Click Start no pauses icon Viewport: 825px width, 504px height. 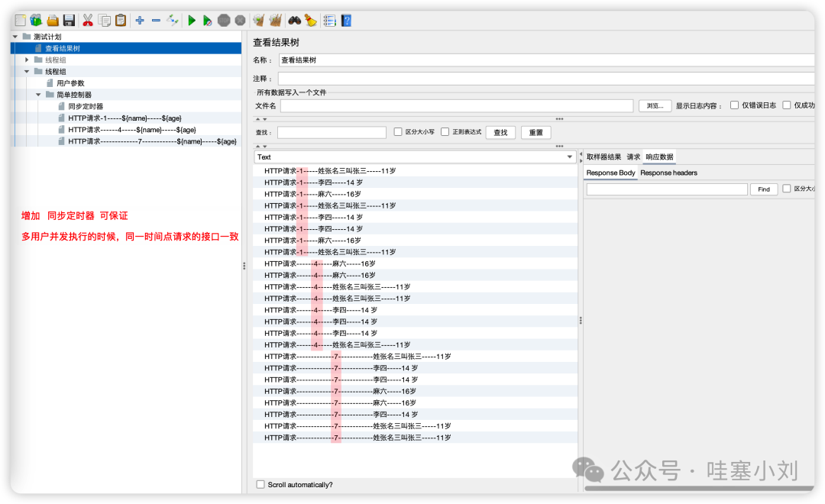coord(207,21)
